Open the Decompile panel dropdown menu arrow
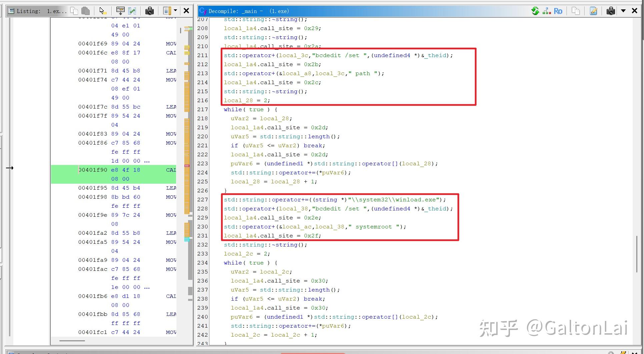This screenshot has height=354, width=644. click(x=623, y=11)
